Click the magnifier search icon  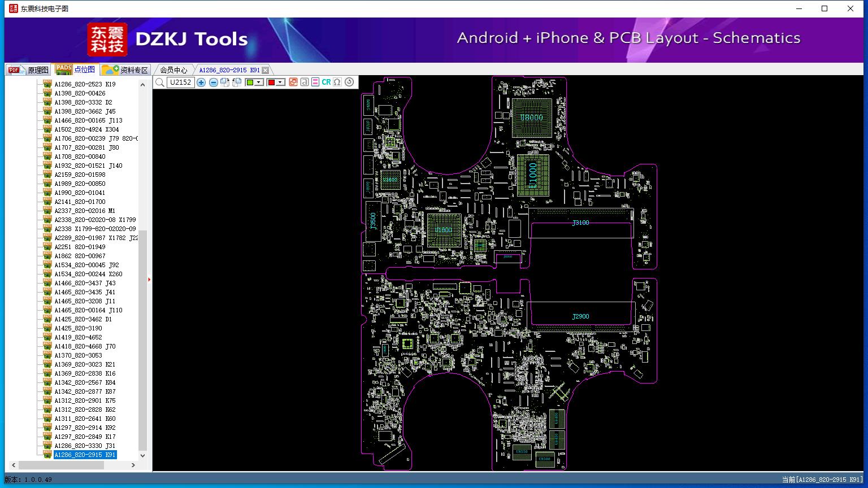(x=160, y=82)
